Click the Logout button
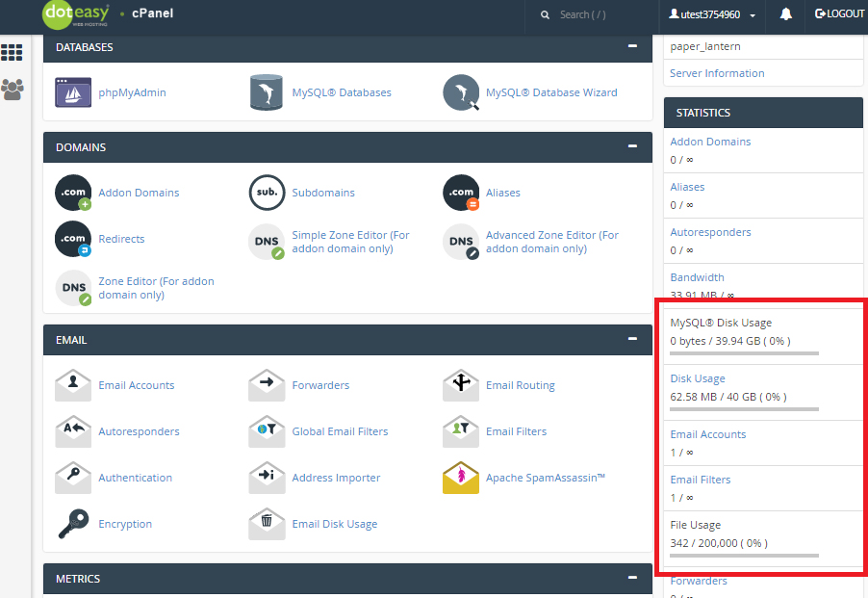This screenshot has height=598, width=868. point(839,13)
